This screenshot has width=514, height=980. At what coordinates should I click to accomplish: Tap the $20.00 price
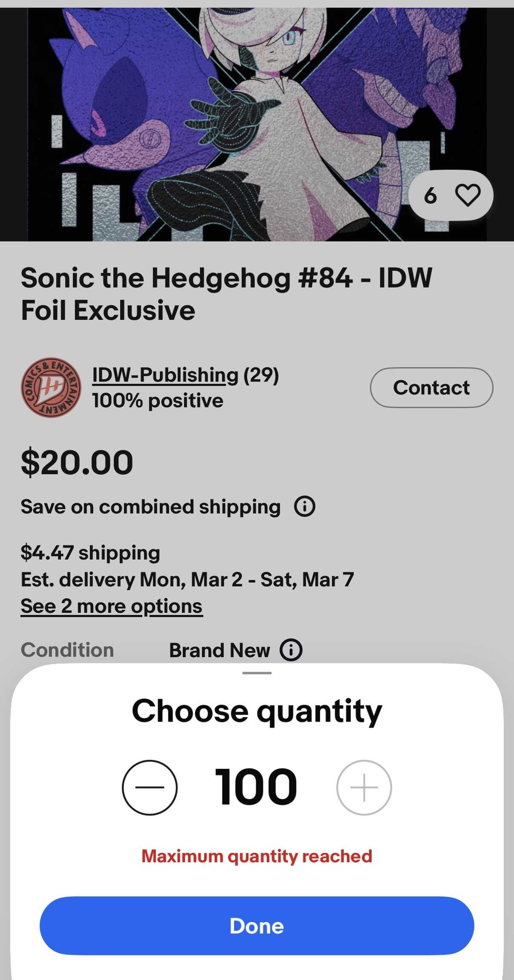[77, 463]
